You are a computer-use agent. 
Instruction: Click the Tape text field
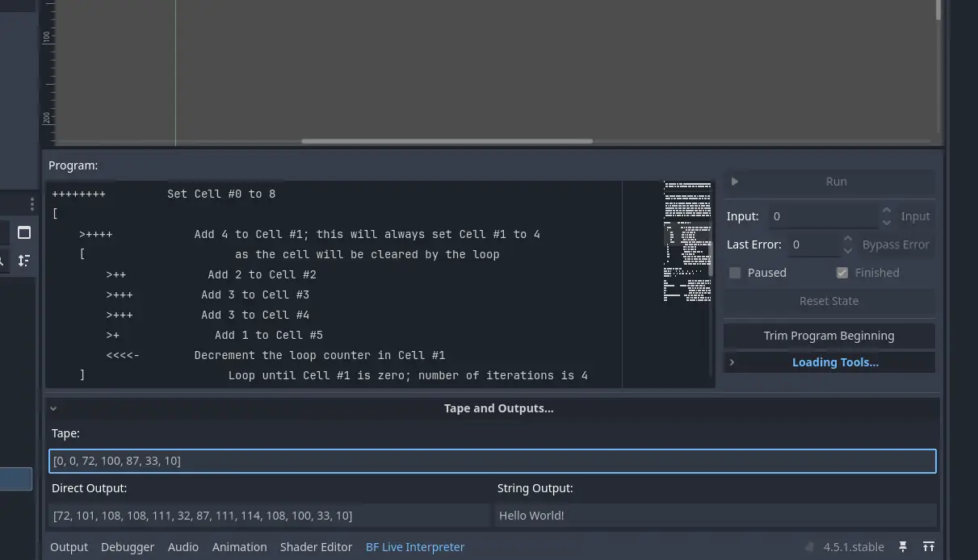pyautogui.click(x=492, y=461)
